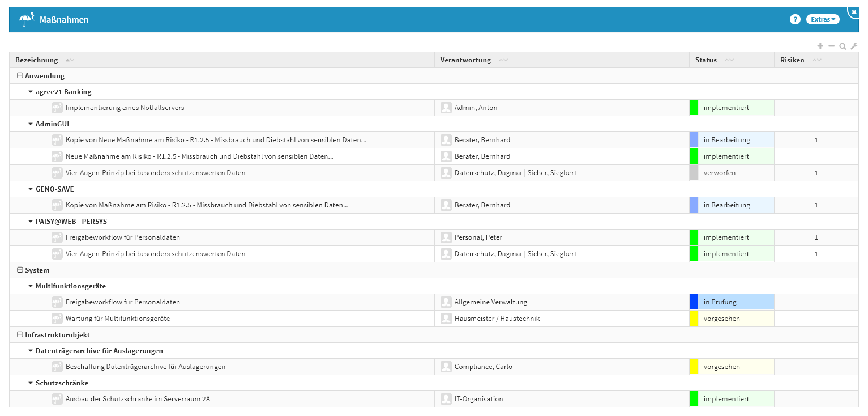Click user icon next to Allgemeine Verwaltung

(x=446, y=302)
